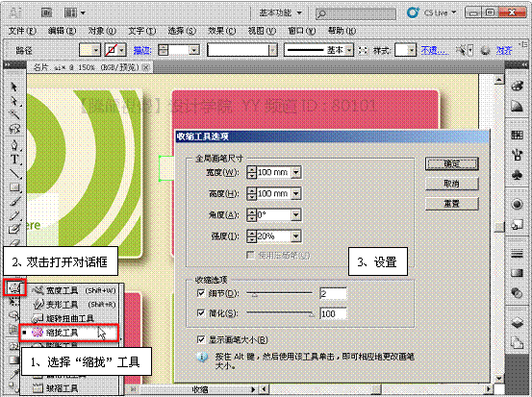Toggle the 细节(D) checkbox
Viewport: 532px width, 397px height.
[201, 293]
